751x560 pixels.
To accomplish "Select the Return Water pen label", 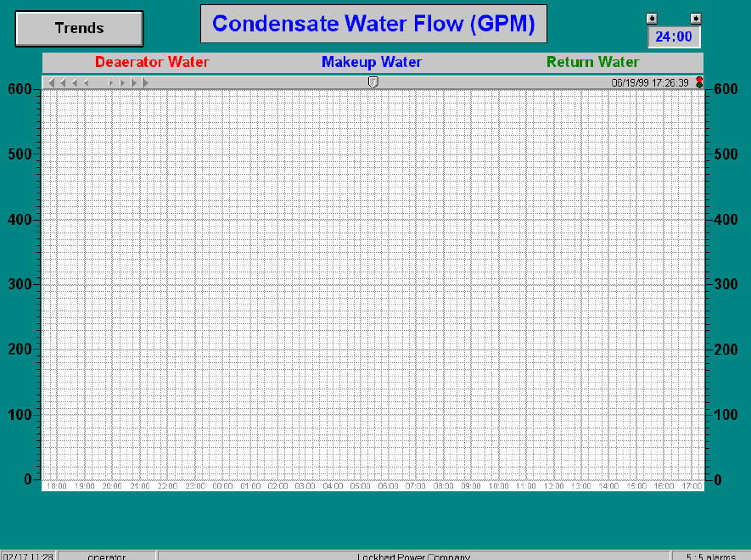I will 593,62.
